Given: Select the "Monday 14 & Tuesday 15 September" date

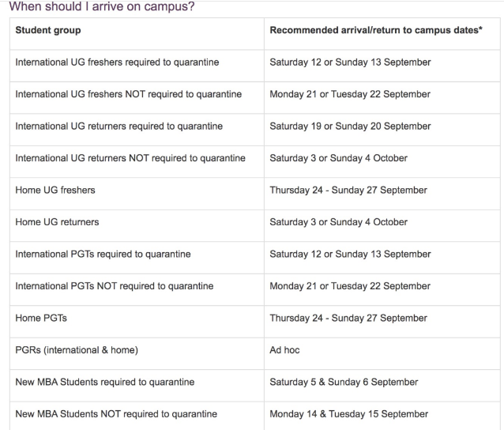Looking at the screenshot, I should (349, 414).
